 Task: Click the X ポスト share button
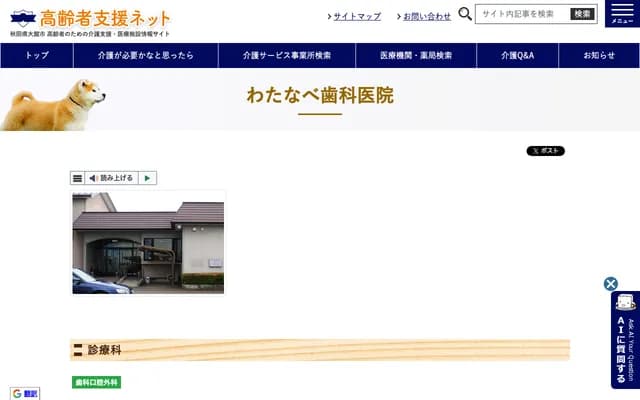click(545, 151)
